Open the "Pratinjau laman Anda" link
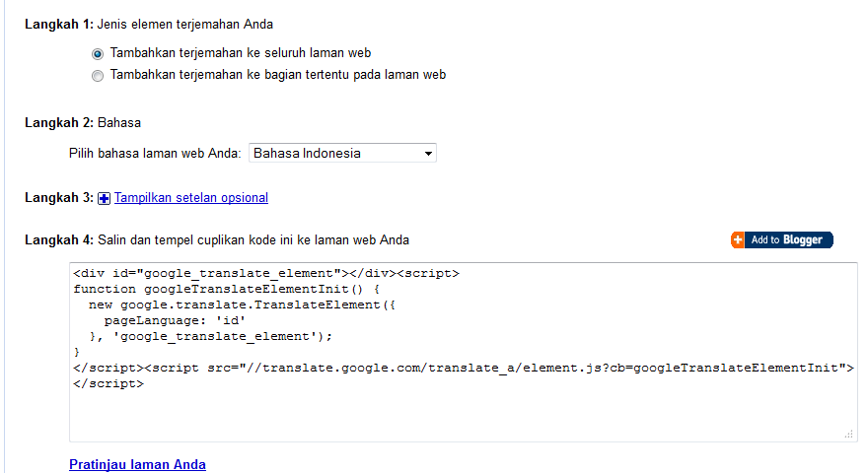 137,464
